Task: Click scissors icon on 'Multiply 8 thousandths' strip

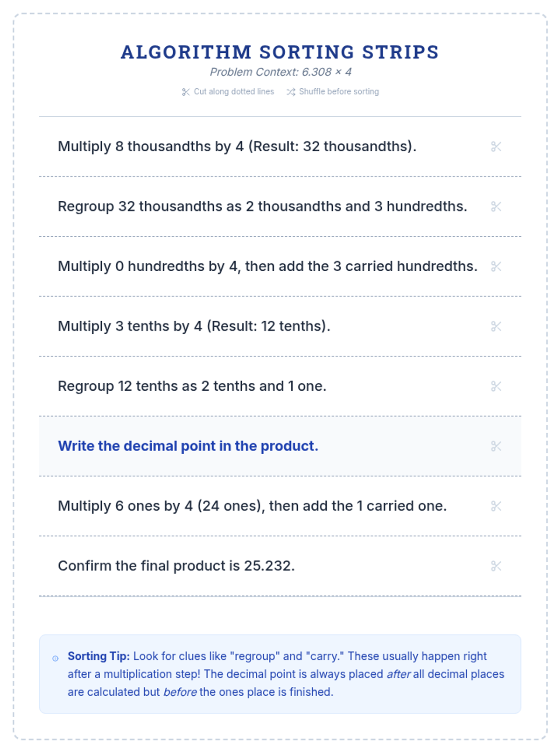Action: 496,147
